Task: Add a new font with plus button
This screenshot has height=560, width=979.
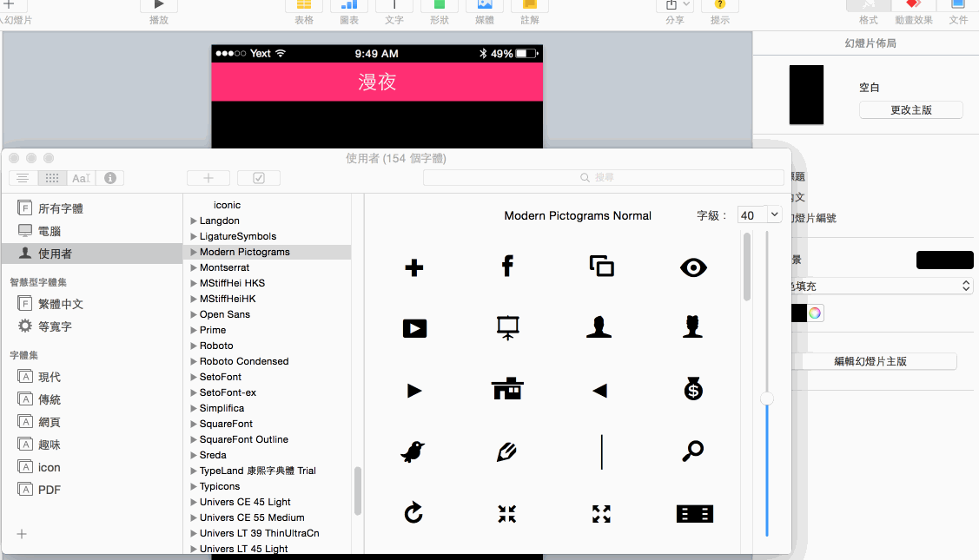Action: [208, 178]
